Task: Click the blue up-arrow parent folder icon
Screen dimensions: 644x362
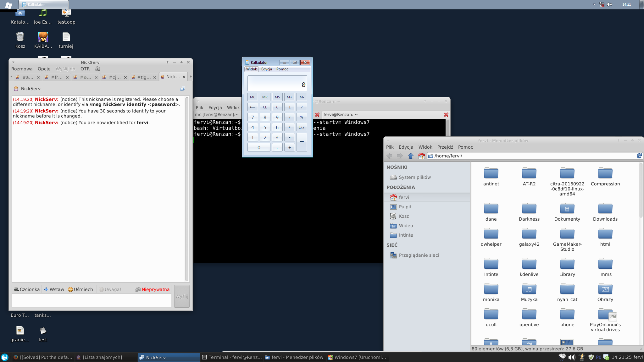Action: [x=411, y=156]
